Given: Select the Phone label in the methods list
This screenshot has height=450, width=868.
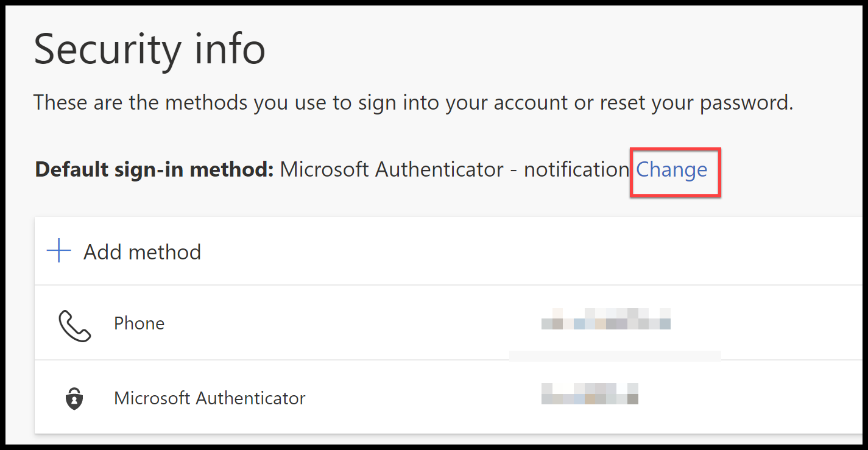Looking at the screenshot, I should point(139,323).
